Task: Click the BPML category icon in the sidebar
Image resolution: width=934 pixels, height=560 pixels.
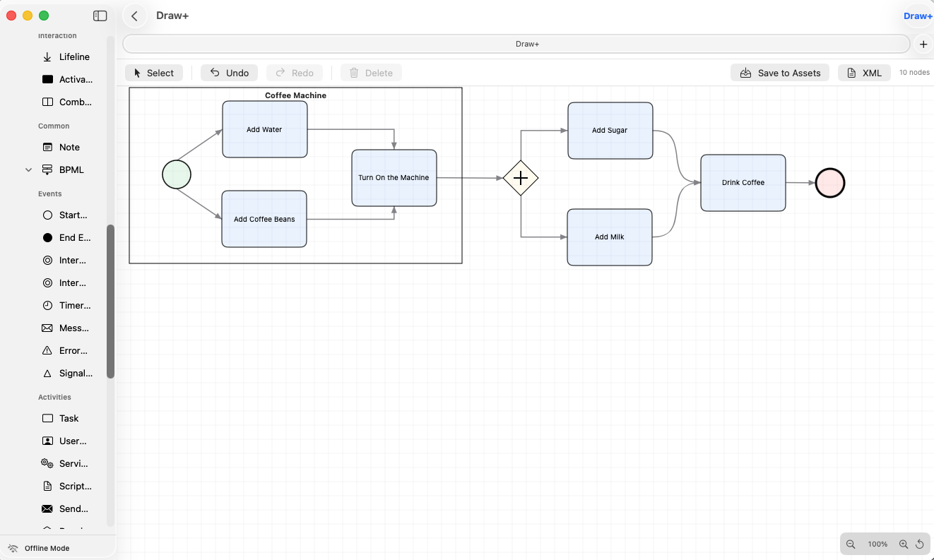Action: (x=47, y=169)
